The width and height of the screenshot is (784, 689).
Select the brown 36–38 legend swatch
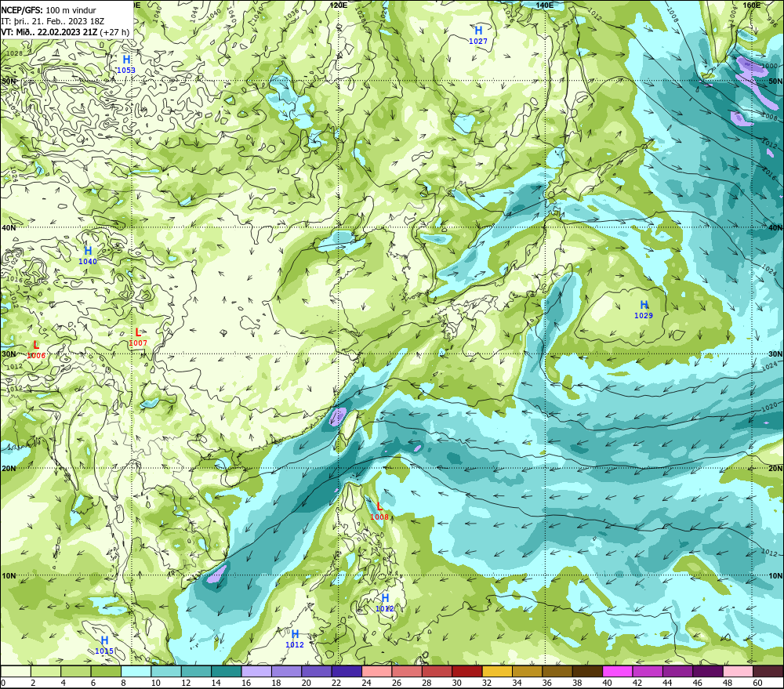click(557, 672)
